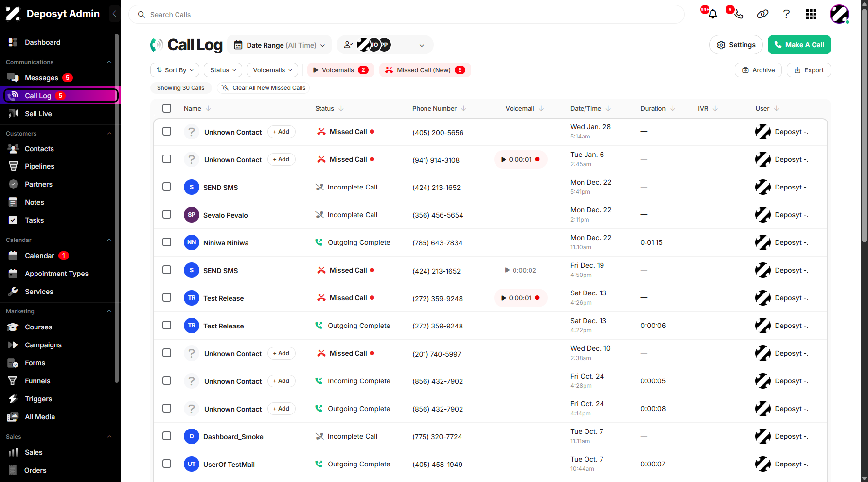The height and width of the screenshot is (482, 868).
Task: Select checkbox for Nihiwa Nihiwa row
Action: (x=167, y=242)
